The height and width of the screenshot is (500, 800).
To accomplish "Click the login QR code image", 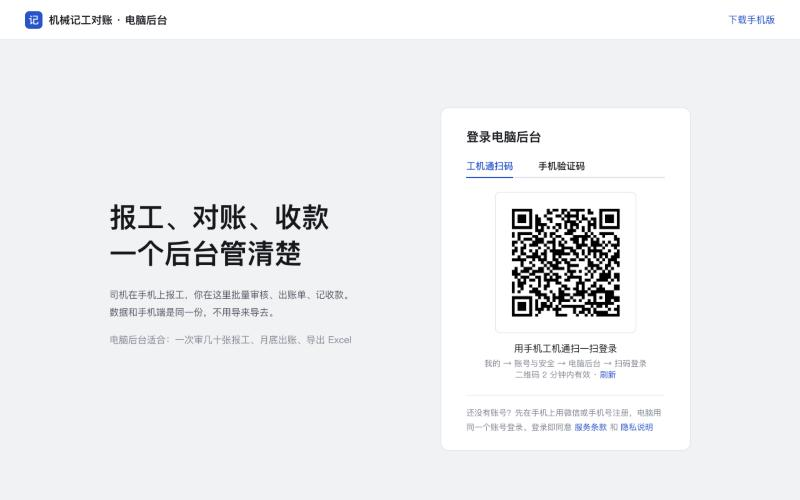I will [565, 262].
